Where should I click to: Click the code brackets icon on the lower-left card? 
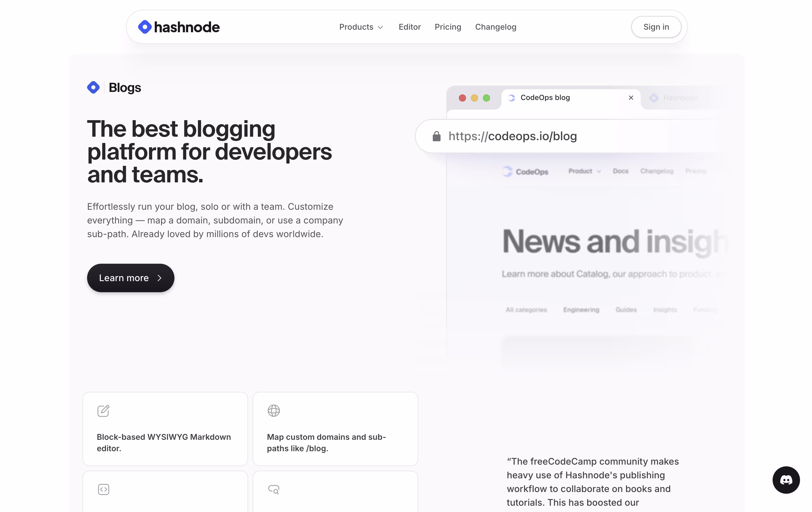(103, 489)
